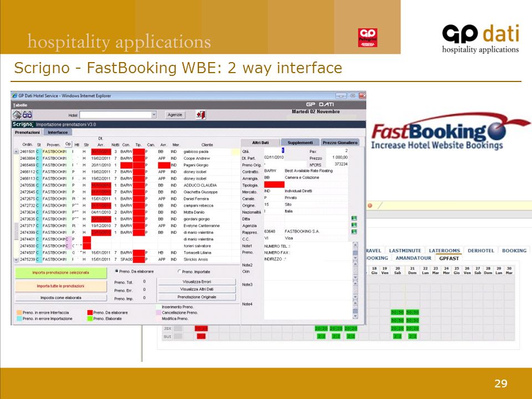Viewport: 532px width, 399px height.
Task: Click the lookup icon beside Agenzia field
Action: tap(354, 225)
